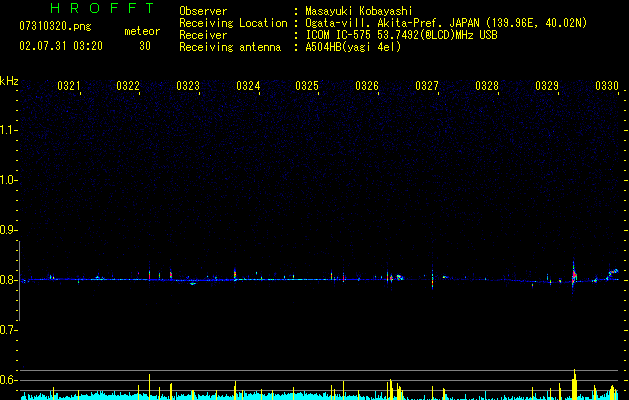Screen dimensions: 629x400
Task: Click the gray frequency range bar by 0.8
Action: pyautogui.click(x=20, y=281)
